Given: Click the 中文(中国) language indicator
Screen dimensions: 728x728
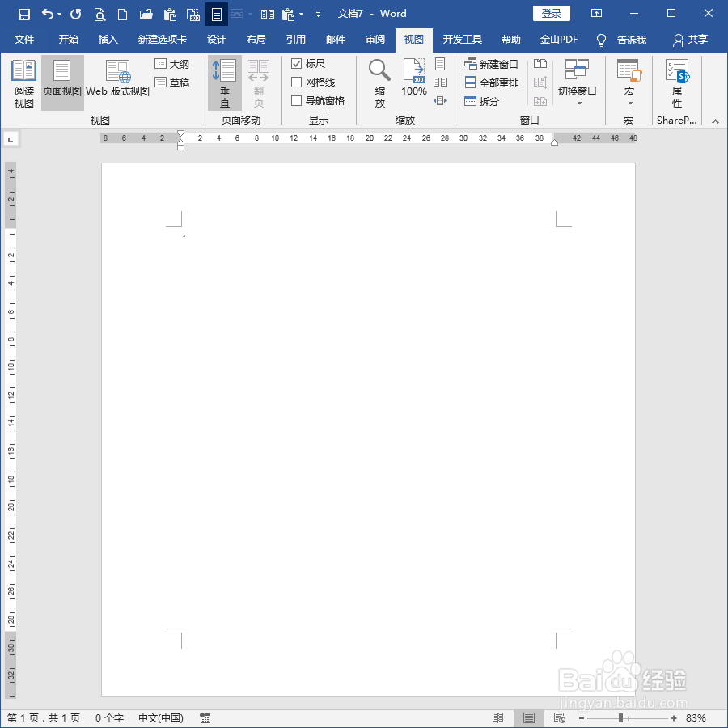Looking at the screenshot, I should 161,717.
